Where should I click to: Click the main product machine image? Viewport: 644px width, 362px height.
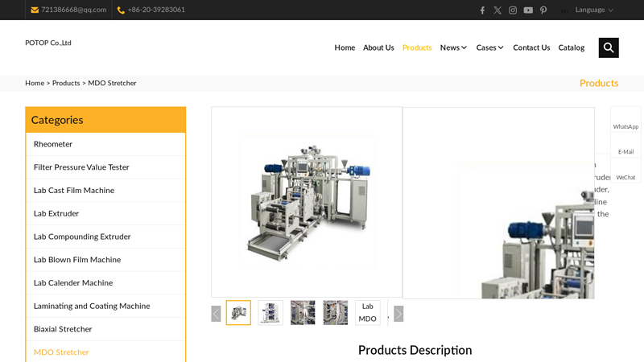307,202
